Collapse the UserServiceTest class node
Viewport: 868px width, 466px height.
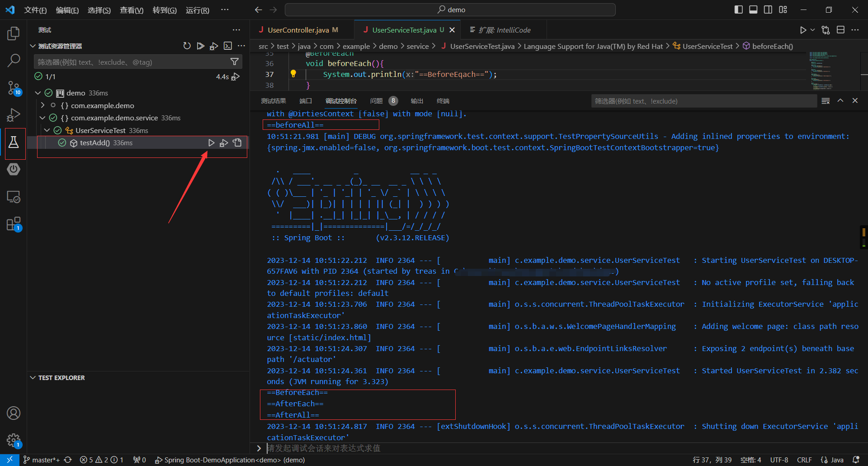coord(47,130)
